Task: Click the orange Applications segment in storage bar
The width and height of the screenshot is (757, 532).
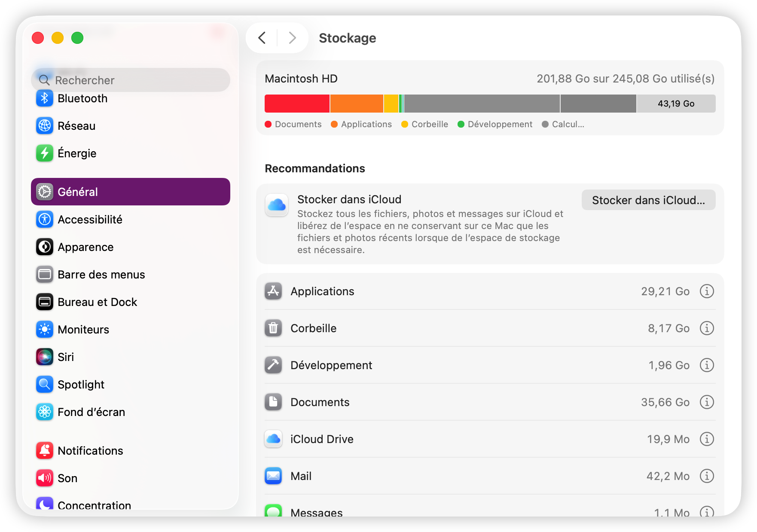Action: (x=357, y=104)
